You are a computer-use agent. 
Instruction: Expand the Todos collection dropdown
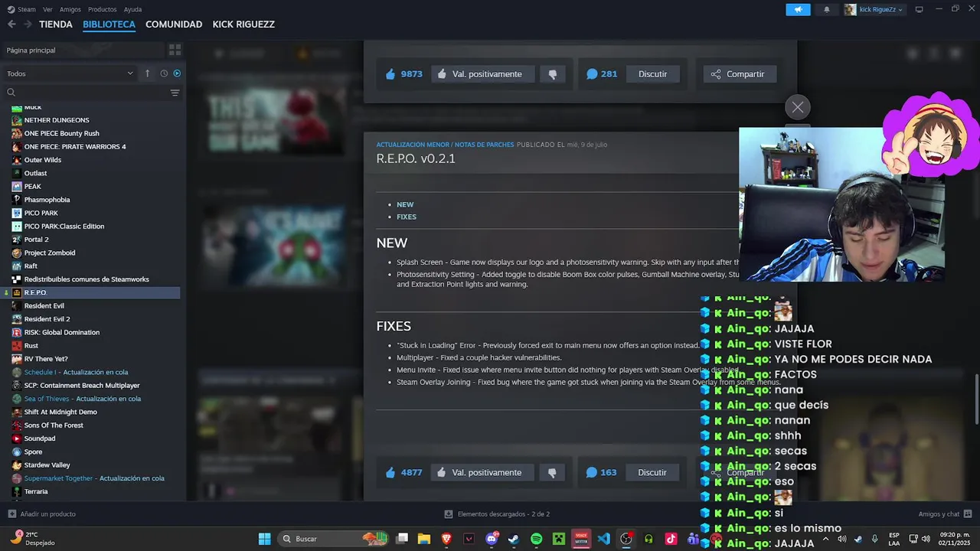[70, 73]
